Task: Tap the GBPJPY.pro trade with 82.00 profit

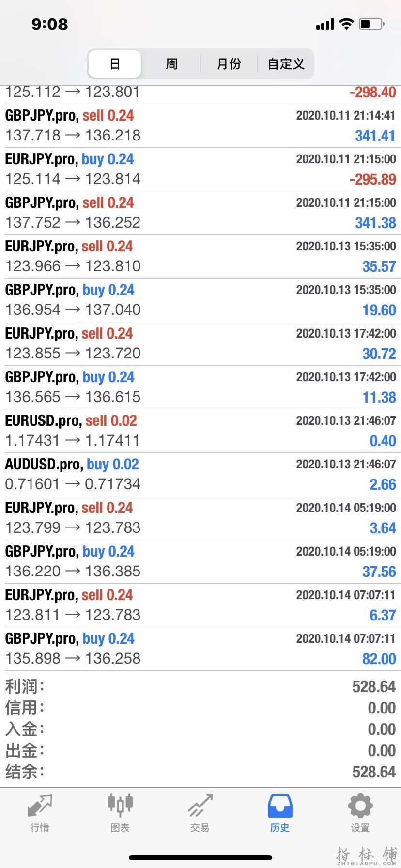Action: pos(200,649)
